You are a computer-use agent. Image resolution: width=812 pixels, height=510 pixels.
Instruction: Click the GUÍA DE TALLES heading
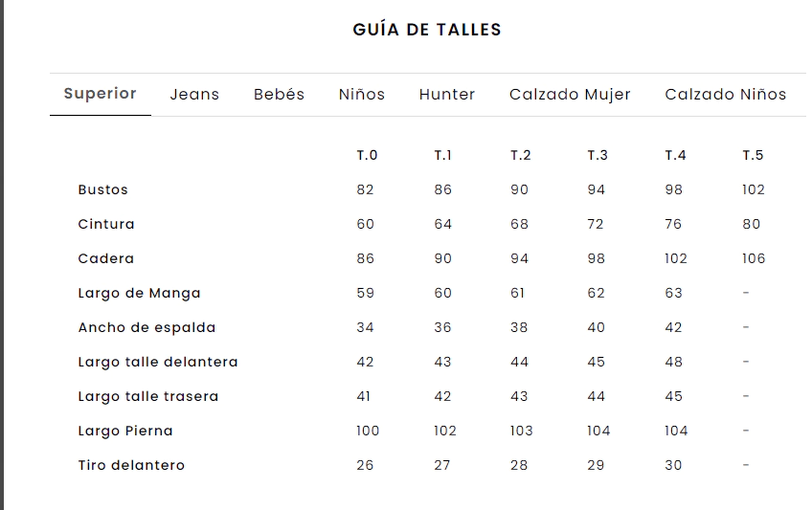point(427,30)
